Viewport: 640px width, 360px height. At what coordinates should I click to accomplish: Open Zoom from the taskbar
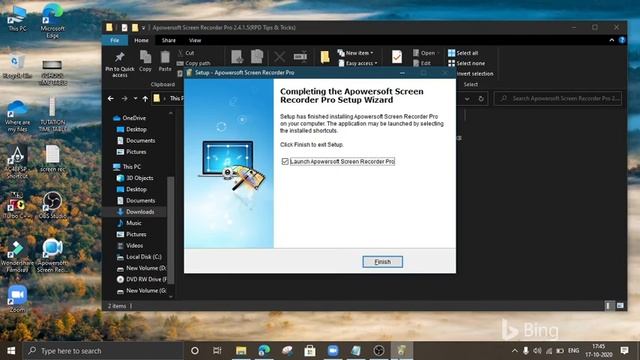[x=333, y=351]
